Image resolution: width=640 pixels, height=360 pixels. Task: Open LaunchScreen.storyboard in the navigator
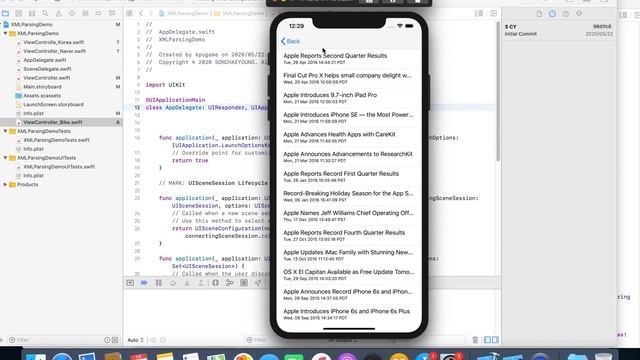coord(53,104)
